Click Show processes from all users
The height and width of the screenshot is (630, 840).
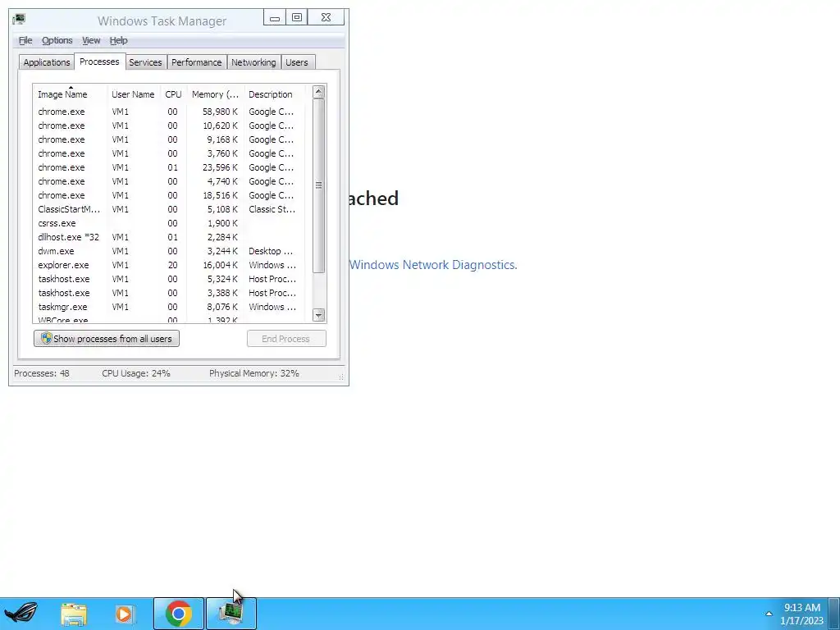point(107,339)
